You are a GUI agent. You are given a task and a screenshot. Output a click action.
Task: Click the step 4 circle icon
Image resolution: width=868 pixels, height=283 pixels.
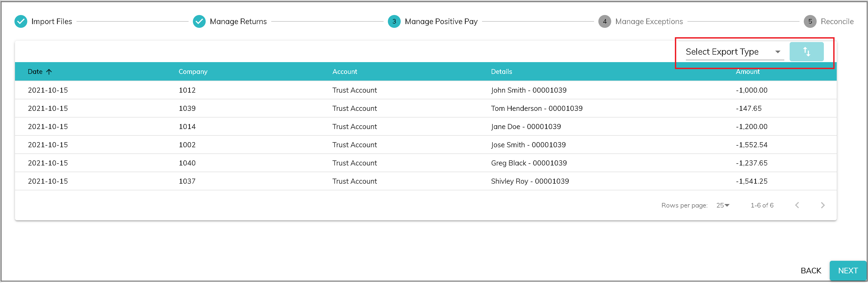[605, 22]
